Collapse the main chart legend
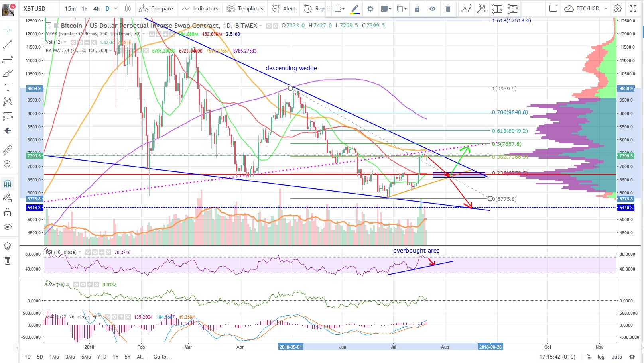644x363 pixels. click(49, 26)
